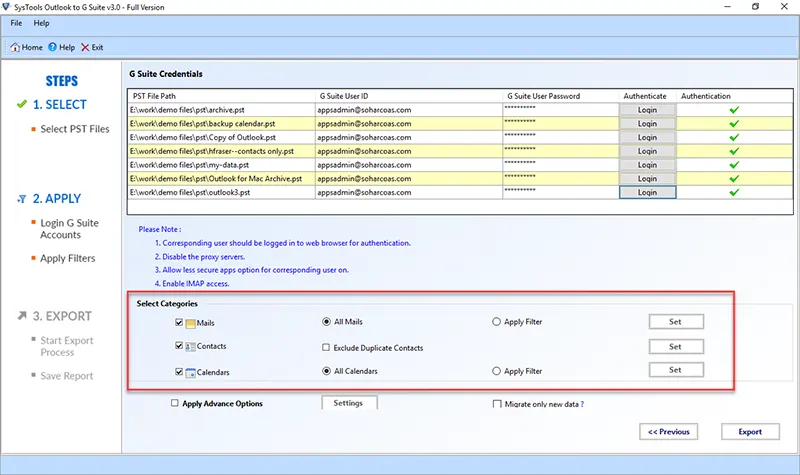Click the Export button
This screenshot has width=800, height=475.
pyautogui.click(x=750, y=432)
